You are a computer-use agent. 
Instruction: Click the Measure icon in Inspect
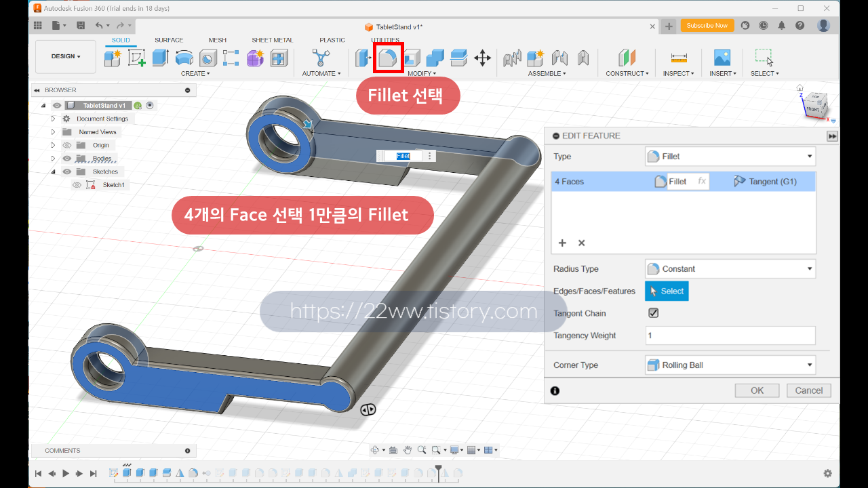(x=678, y=58)
